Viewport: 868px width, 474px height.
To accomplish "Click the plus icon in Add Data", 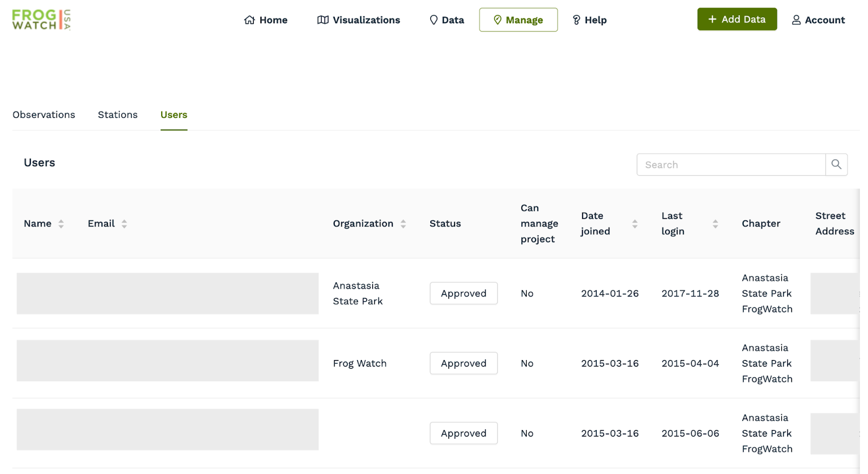I will click(x=712, y=20).
